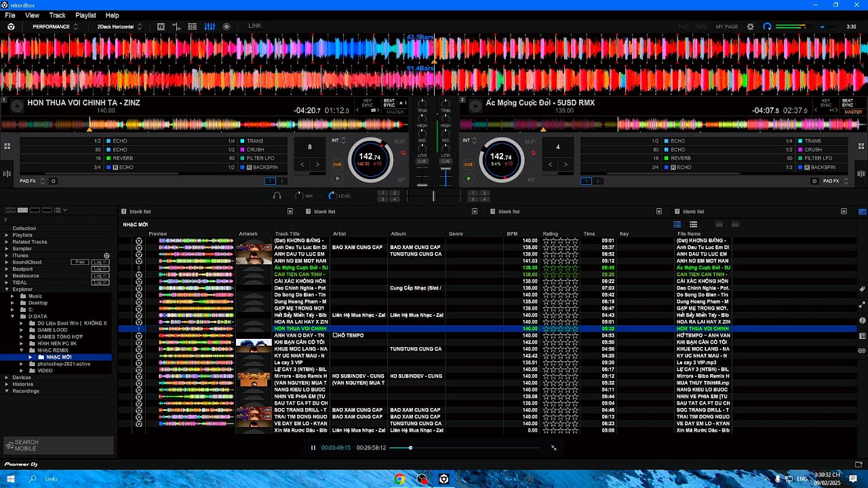The height and width of the screenshot is (488, 868).
Task: Open the mixer panel icon in toolbar
Action: tap(210, 26)
